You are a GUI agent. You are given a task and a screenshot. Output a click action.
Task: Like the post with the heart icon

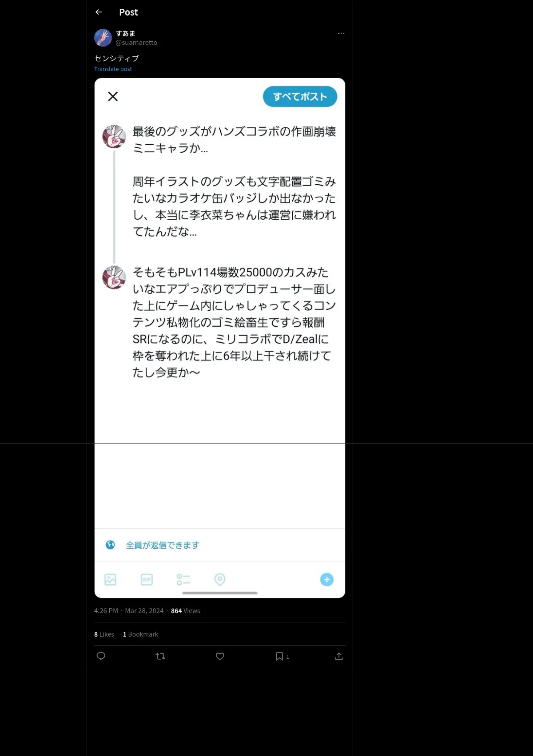[x=220, y=656]
